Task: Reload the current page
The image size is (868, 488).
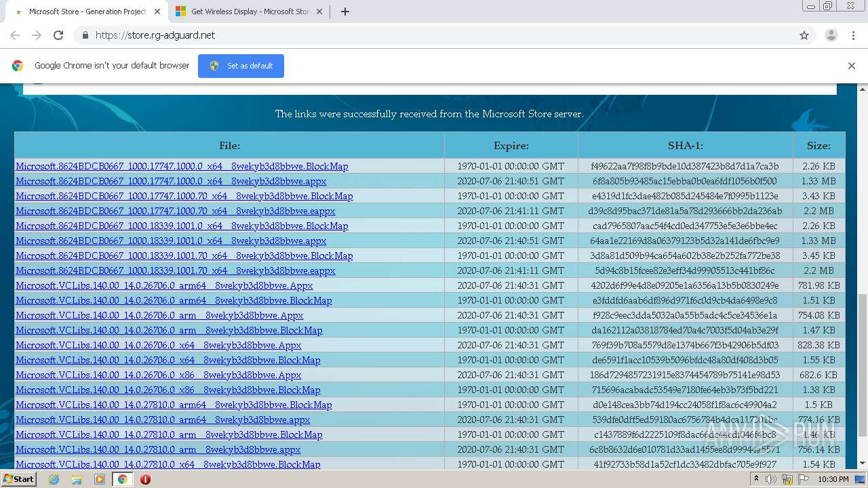Action: coord(58,35)
